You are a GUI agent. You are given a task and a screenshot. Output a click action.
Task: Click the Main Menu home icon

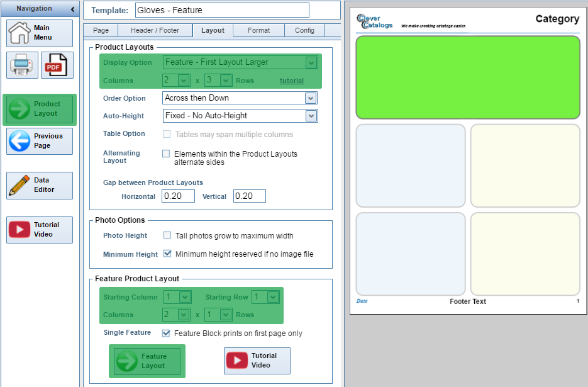pos(19,33)
